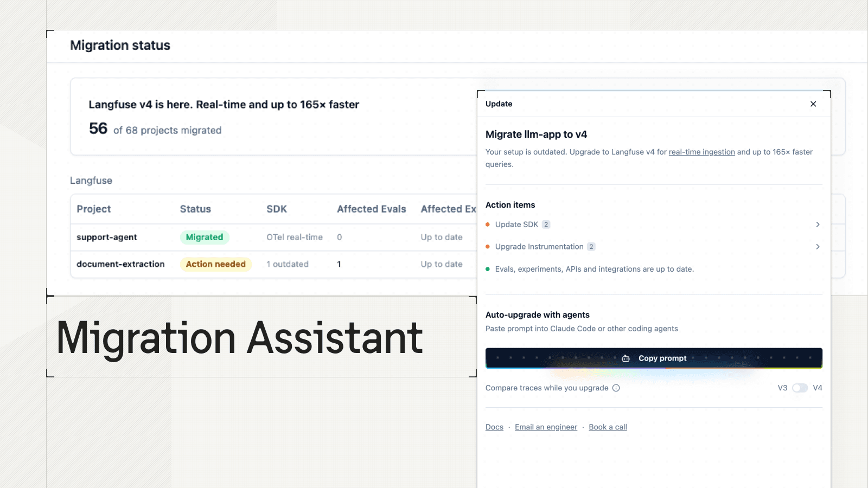Open the document-extraction project row
This screenshot has height=488, width=868.
point(274,264)
